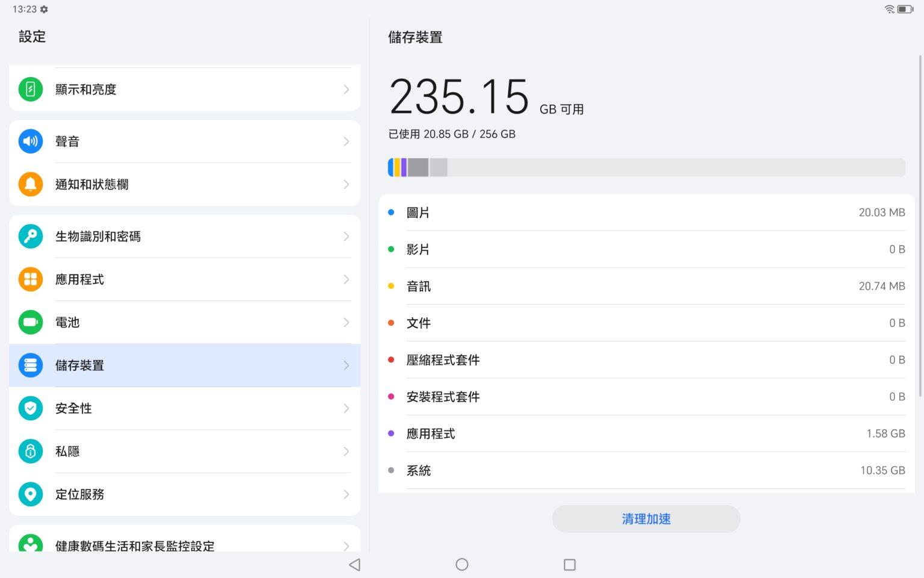Click the 私隱 privacy lock icon
The width and height of the screenshot is (924, 578).
[x=31, y=452]
